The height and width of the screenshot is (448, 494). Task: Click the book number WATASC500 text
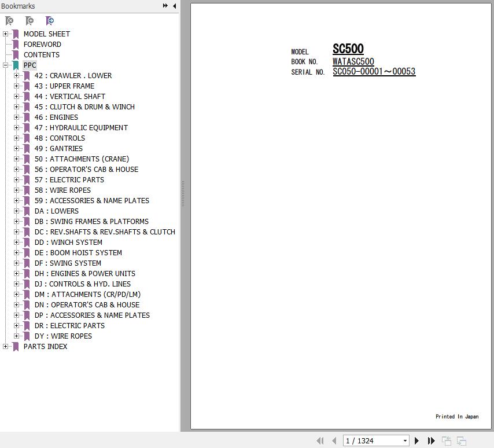point(353,61)
